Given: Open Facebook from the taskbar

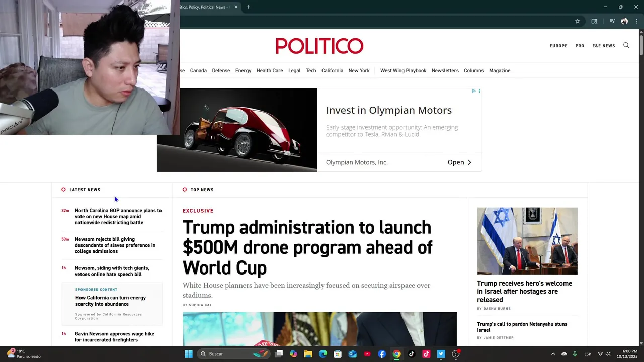Looking at the screenshot, I should [x=382, y=354].
